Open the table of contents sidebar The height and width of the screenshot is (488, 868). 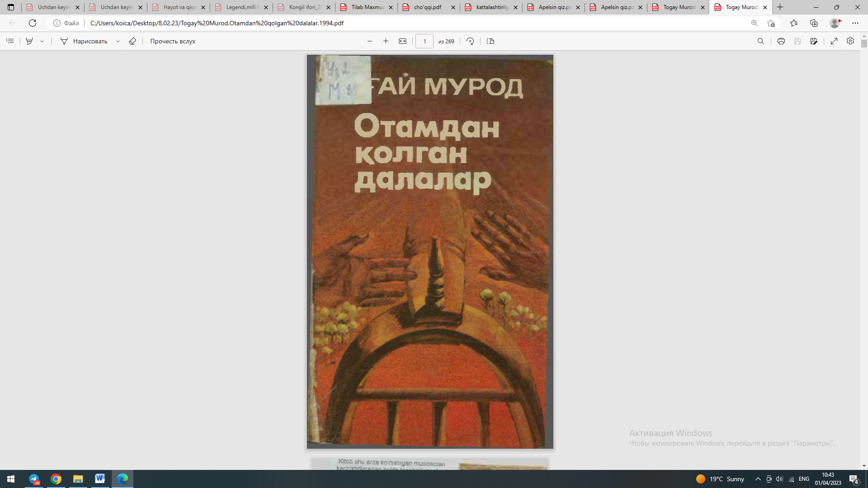point(10,41)
